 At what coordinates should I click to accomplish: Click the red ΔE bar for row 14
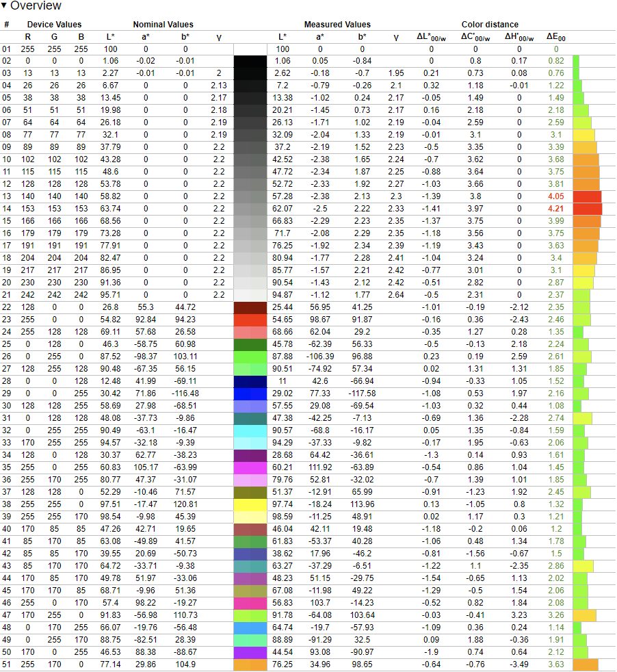click(587, 209)
